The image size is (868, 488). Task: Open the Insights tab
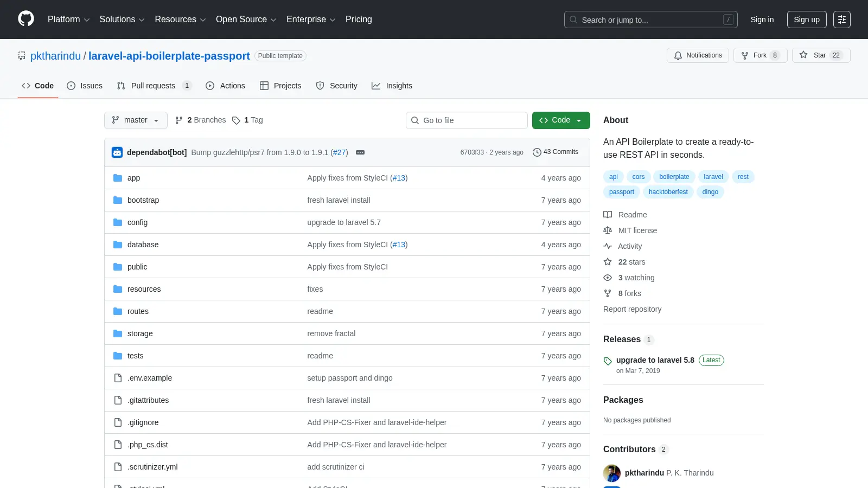pyautogui.click(x=392, y=86)
